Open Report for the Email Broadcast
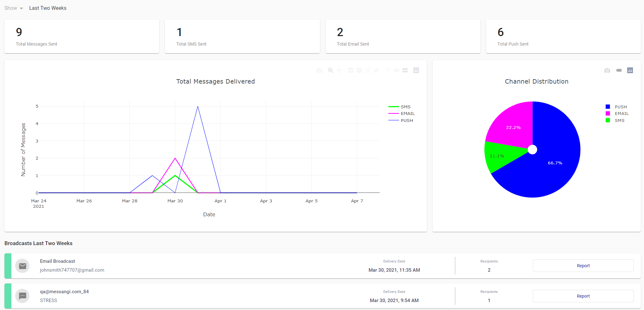Screen dimensions: 644x310 pos(583,266)
